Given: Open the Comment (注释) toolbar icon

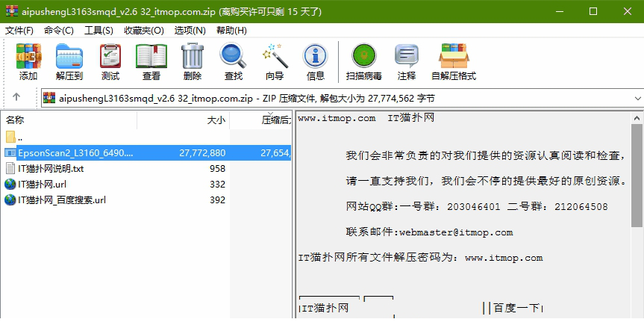Looking at the screenshot, I should tap(407, 57).
